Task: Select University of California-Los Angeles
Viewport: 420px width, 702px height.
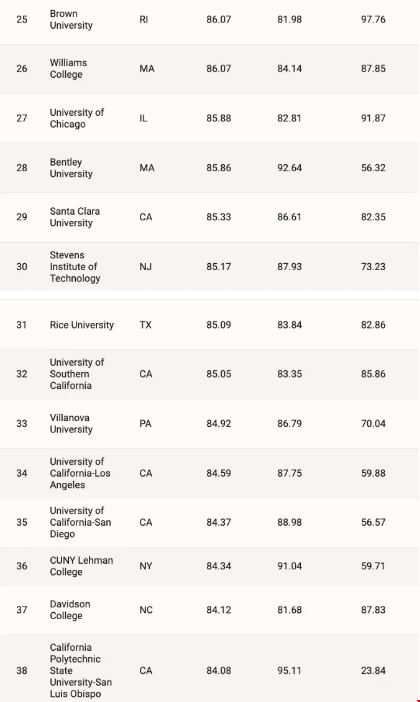Action: (80, 473)
